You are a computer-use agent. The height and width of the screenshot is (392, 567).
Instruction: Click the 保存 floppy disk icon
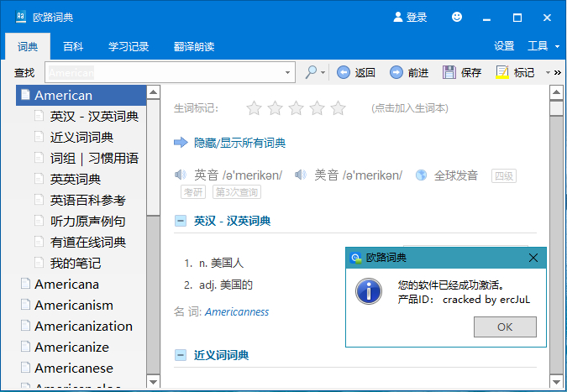point(449,72)
